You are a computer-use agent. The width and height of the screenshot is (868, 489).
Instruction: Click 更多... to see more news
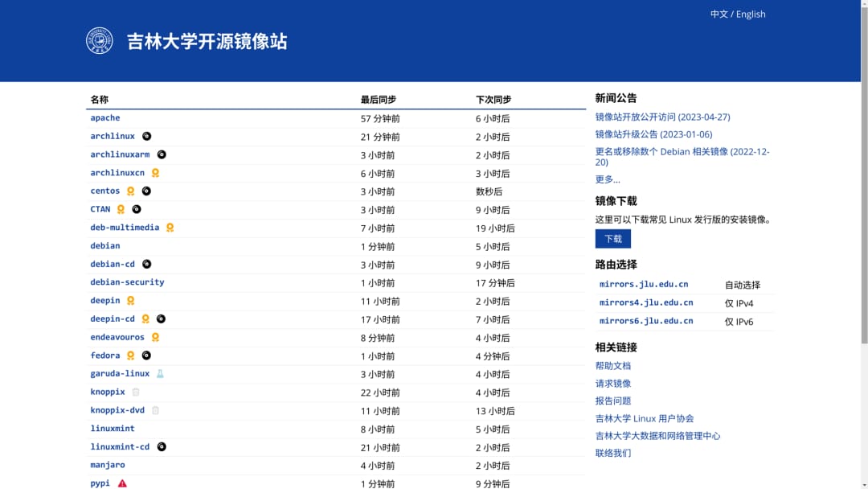click(608, 179)
